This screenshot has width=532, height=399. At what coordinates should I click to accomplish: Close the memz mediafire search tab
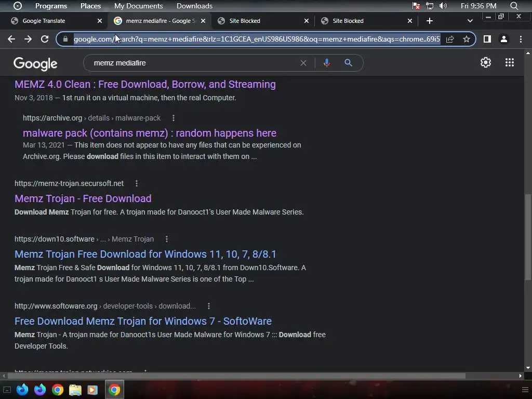pos(203,21)
